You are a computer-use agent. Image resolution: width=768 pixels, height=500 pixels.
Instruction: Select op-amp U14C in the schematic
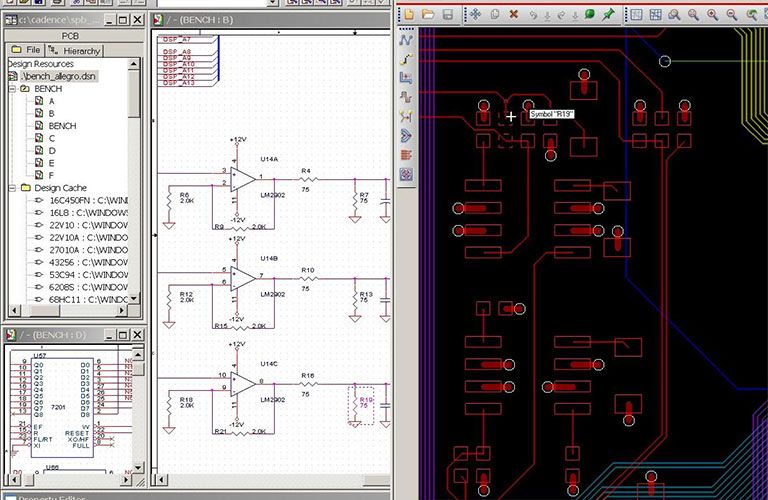coord(242,384)
